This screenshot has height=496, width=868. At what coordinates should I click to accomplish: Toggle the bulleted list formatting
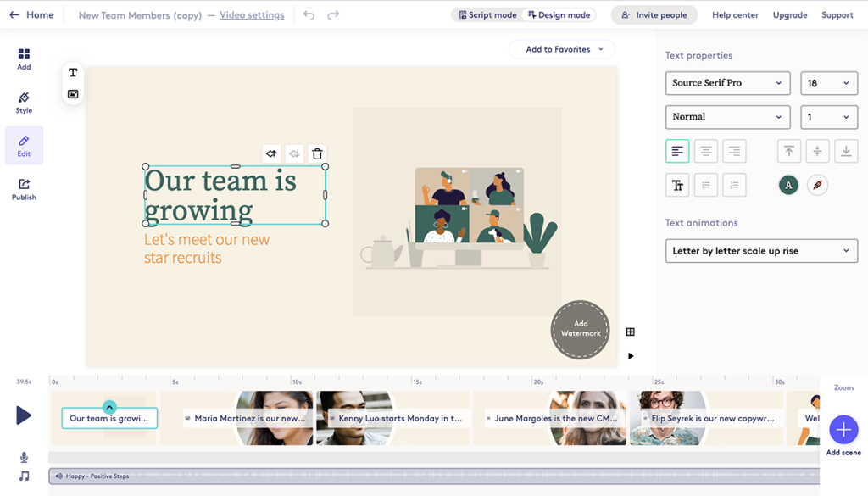tap(705, 184)
